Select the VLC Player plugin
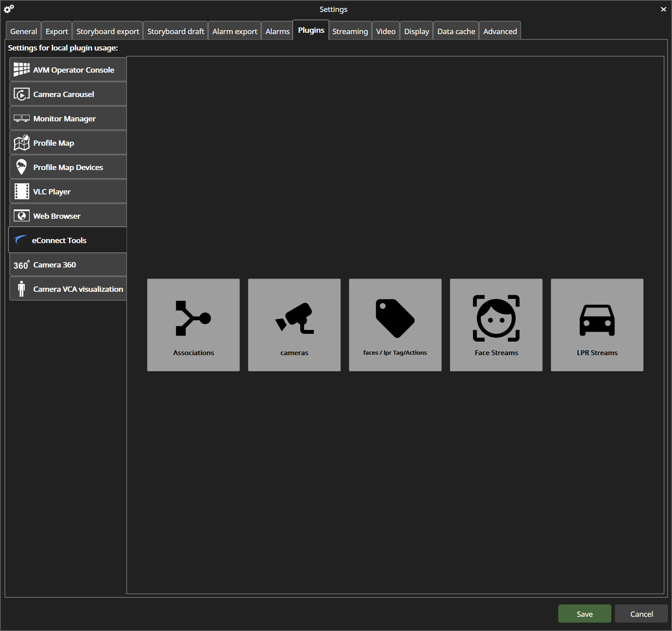 point(68,191)
